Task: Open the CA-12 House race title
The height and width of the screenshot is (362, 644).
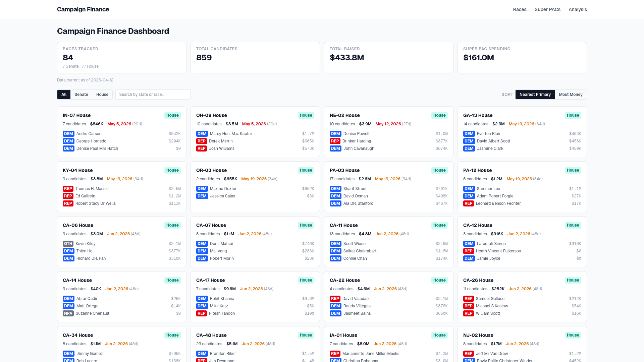Action: pyautogui.click(x=478, y=225)
